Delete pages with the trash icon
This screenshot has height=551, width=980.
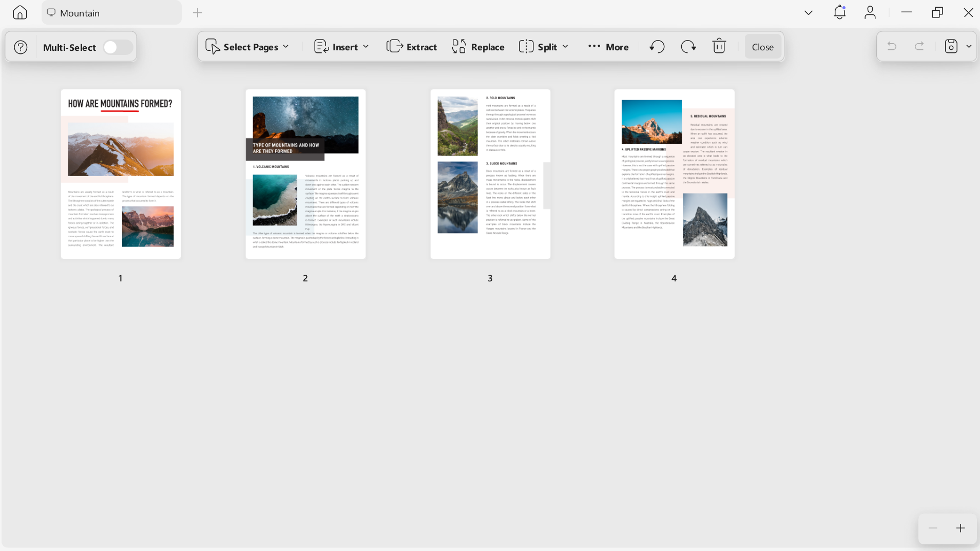tap(719, 46)
